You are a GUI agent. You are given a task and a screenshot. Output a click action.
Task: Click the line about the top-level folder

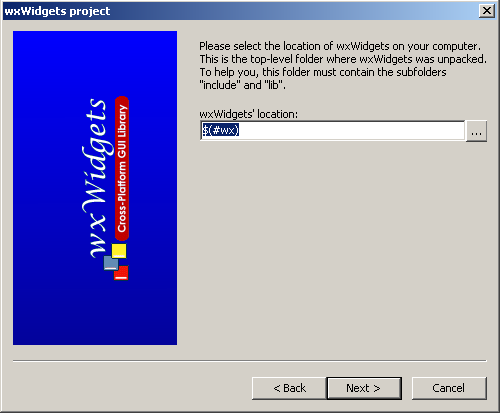tap(343, 59)
